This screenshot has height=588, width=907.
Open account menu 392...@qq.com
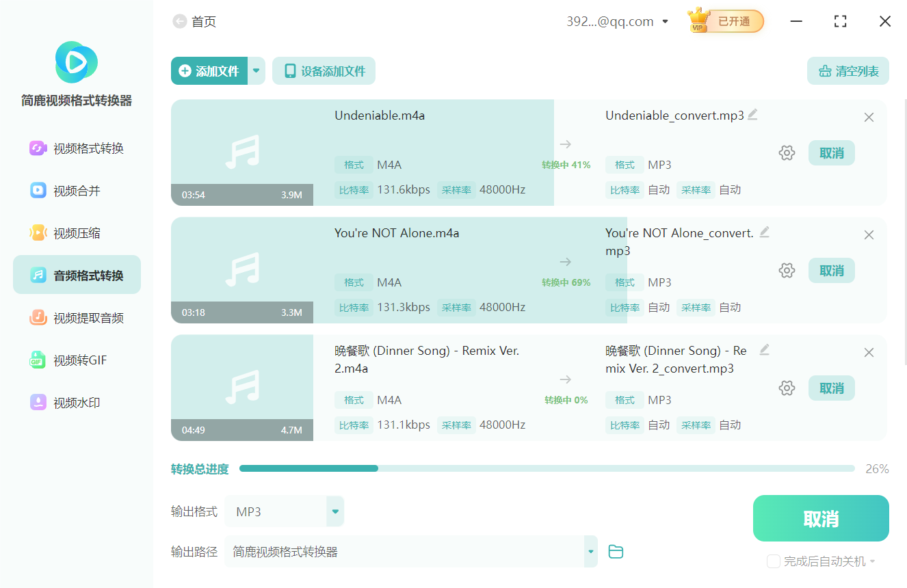click(617, 22)
